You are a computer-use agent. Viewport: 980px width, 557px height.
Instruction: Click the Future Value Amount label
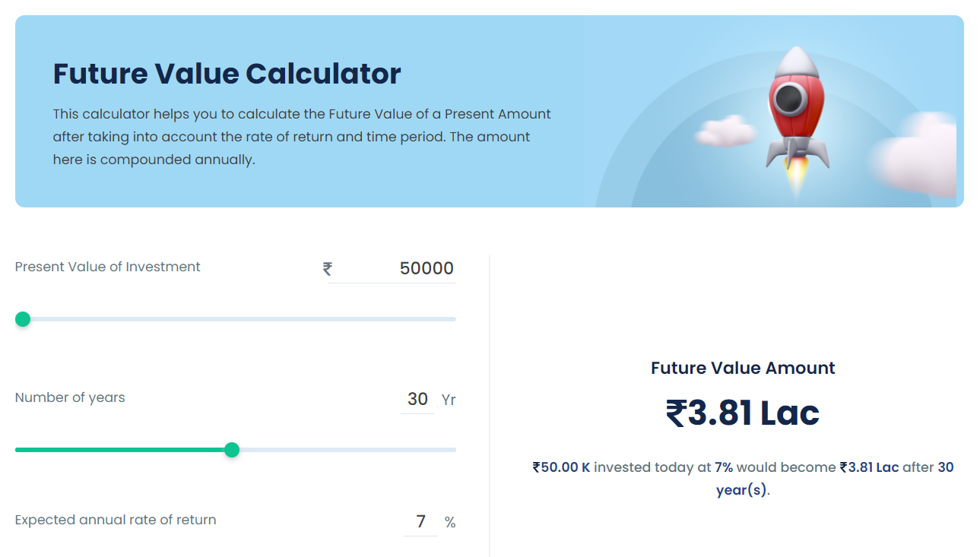(x=743, y=369)
